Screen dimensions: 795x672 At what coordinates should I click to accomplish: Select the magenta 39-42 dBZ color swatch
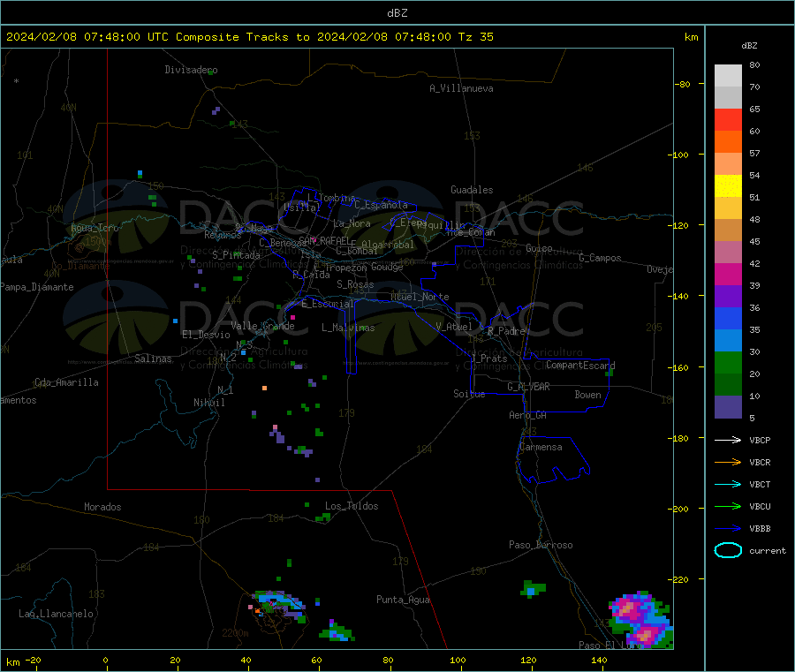point(728,274)
